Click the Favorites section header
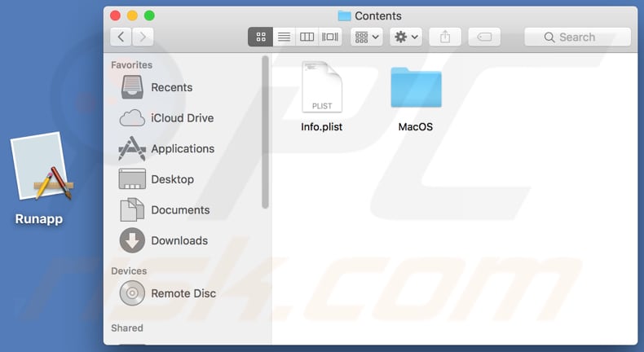Screen dimensions: 644x352 (x=131, y=65)
